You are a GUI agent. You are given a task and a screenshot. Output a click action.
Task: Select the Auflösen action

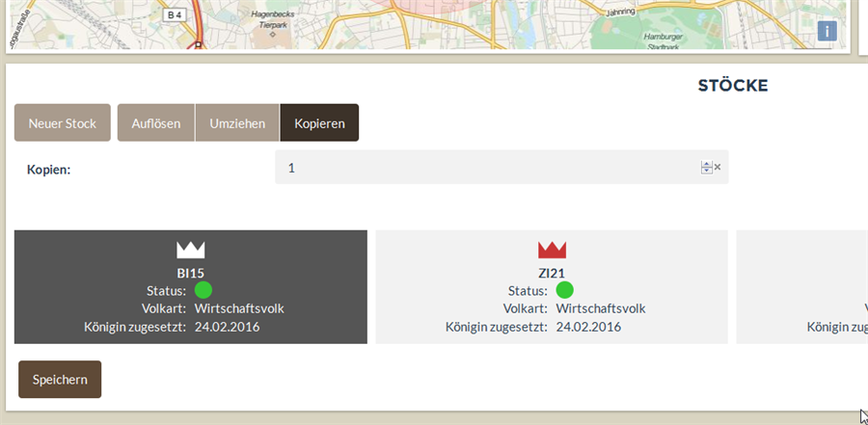click(156, 122)
